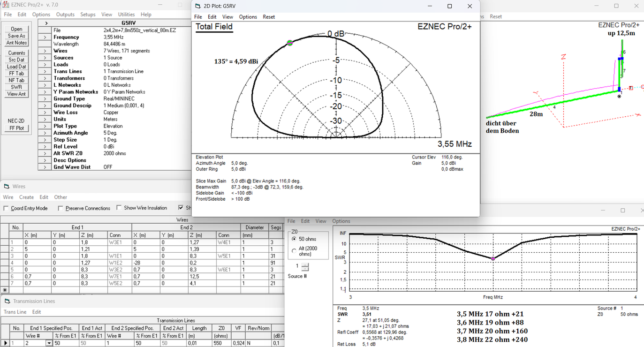The height and width of the screenshot is (347, 644).
Task: Toggle Show Wire Insulation checkbox
Action: pyautogui.click(x=119, y=208)
